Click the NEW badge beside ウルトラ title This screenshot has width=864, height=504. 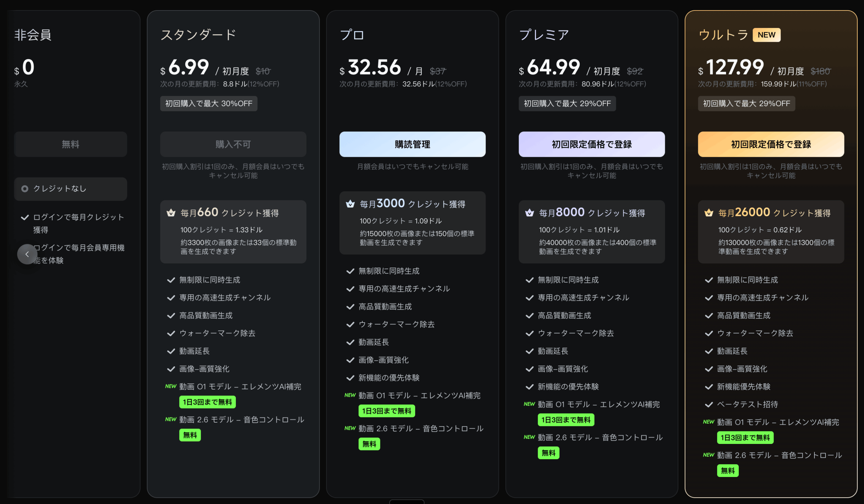[766, 35]
